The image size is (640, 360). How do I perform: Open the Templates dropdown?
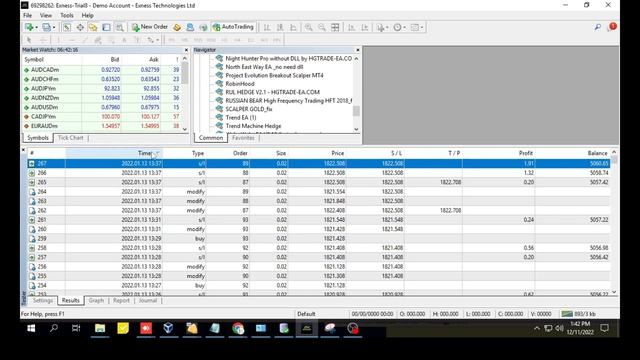click(x=417, y=27)
